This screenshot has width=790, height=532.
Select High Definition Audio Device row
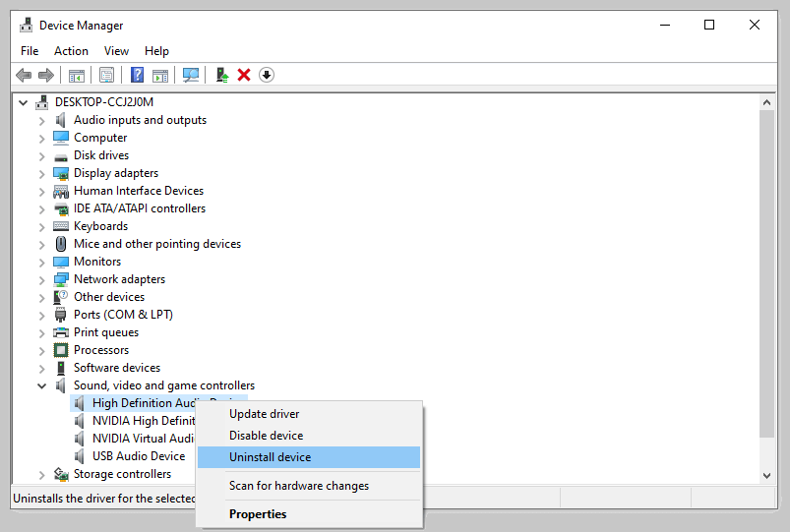pyautogui.click(x=134, y=403)
